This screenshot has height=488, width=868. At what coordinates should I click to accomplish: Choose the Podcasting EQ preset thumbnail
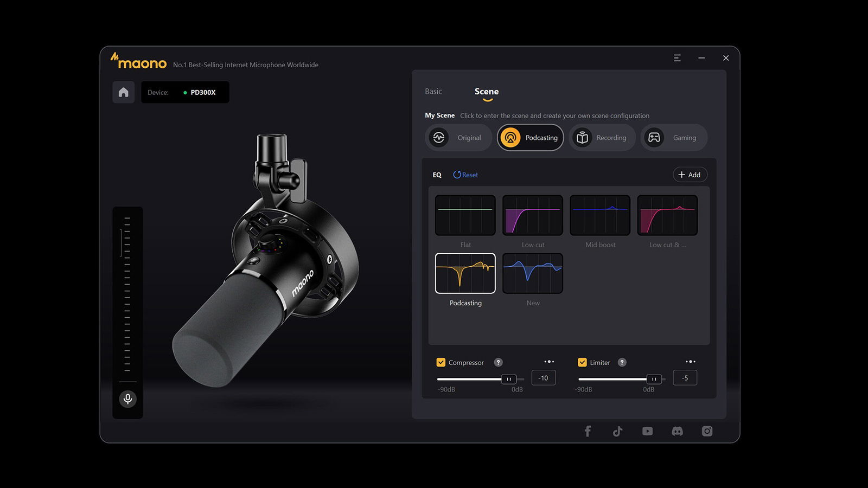tap(465, 273)
